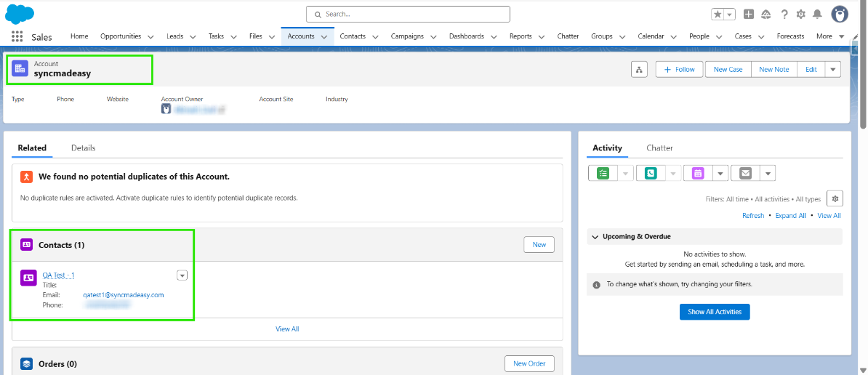Viewport: 868px width, 375px height.
Task: Expand the Opportunities nav dropdown chevron
Action: click(150, 36)
